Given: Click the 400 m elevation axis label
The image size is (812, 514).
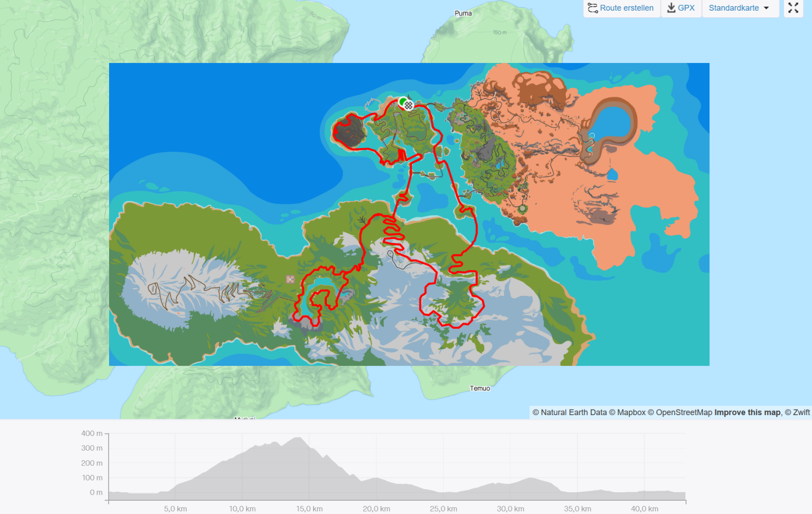Looking at the screenshot, I should pos(92,433).
